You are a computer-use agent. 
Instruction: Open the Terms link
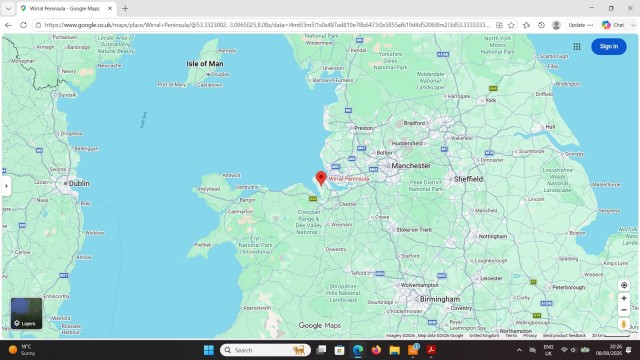click(511, 336)
